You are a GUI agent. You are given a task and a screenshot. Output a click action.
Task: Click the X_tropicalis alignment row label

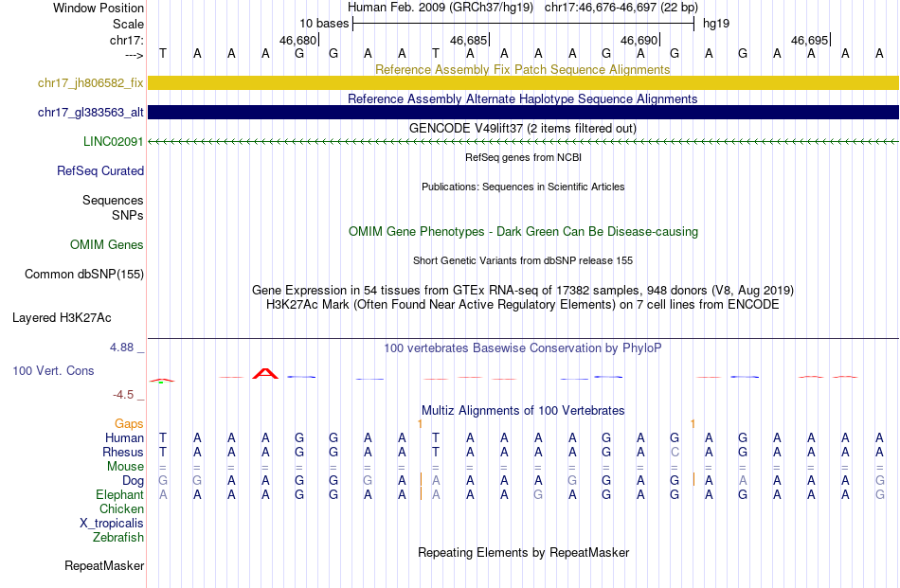click(112, 524)
